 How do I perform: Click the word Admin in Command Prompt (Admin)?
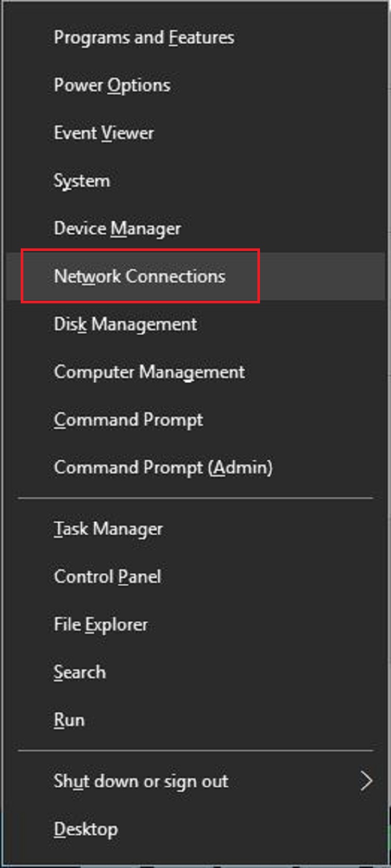pyautogui.click(x=240, y=468)
